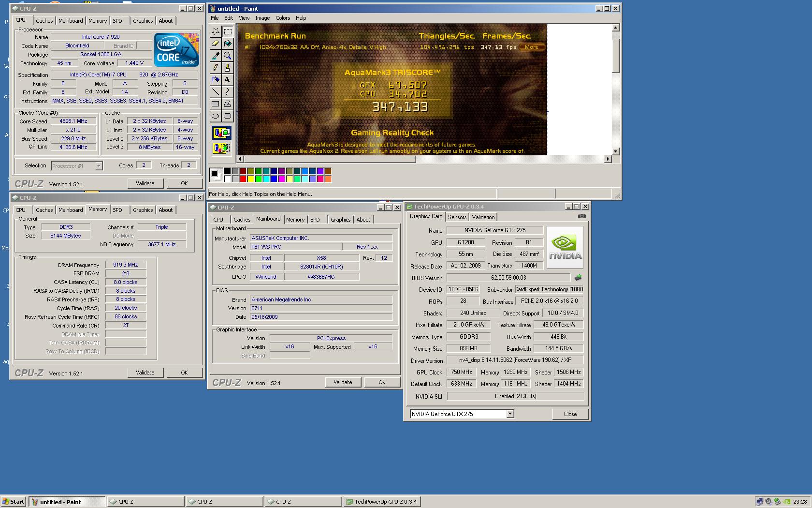Click the DRAM Frequency value 919.3 MHz
Image resolution: width=812 pixels, height=508 pixels.
pos(126,265)
